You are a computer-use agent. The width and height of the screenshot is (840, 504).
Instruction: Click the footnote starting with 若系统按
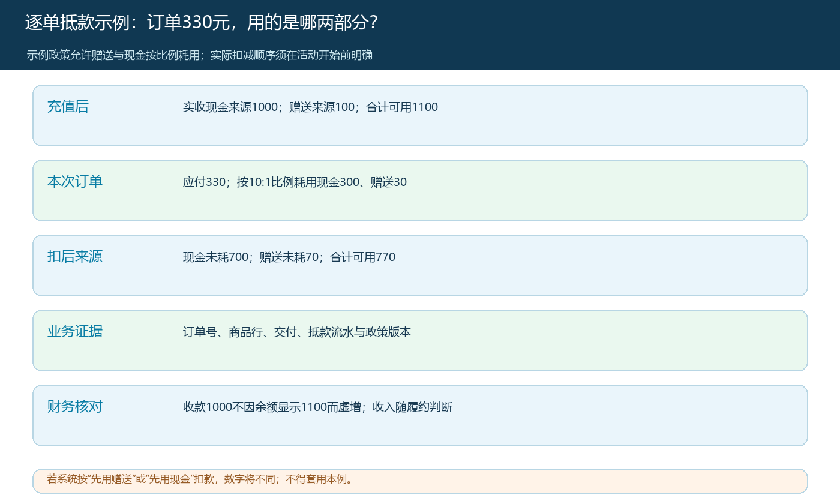201,479
